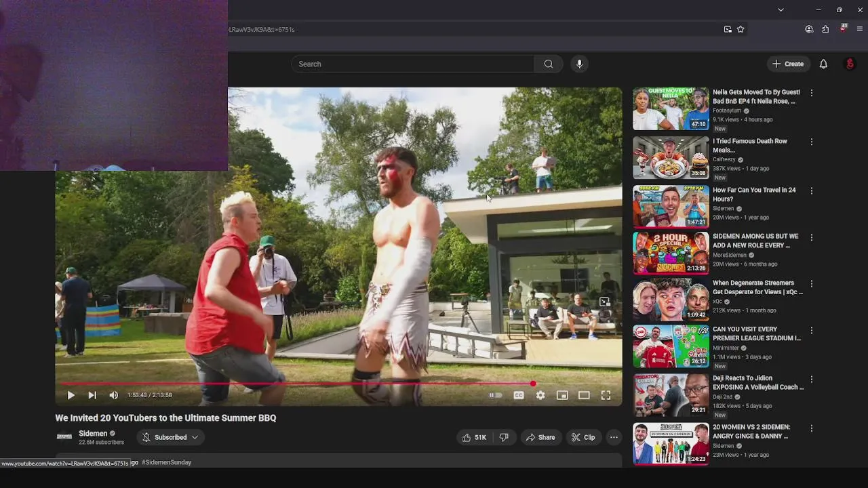Open the Create menu
The width and height of the screenshot is (868, 488).
click(788, 64)
